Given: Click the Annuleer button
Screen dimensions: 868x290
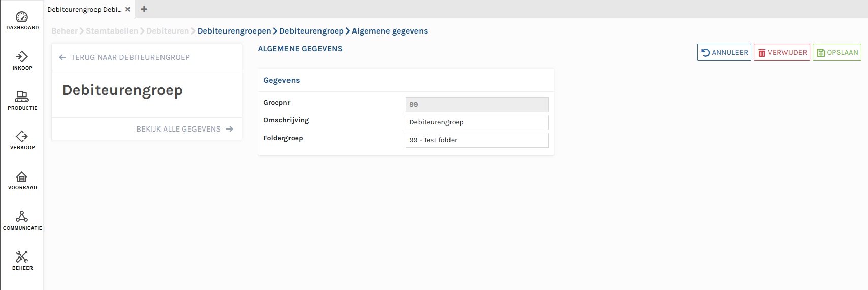Looking at the screenshot, I should [724, 52].
